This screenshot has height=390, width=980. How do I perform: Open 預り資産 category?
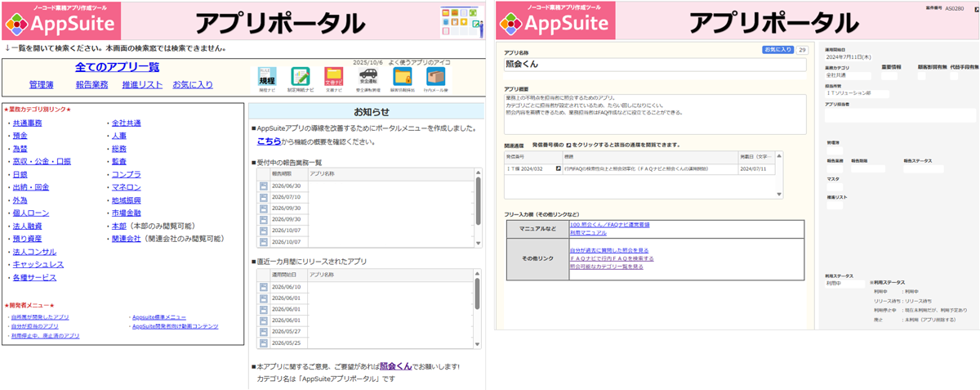pyautogui.click(x=27, y=239)
